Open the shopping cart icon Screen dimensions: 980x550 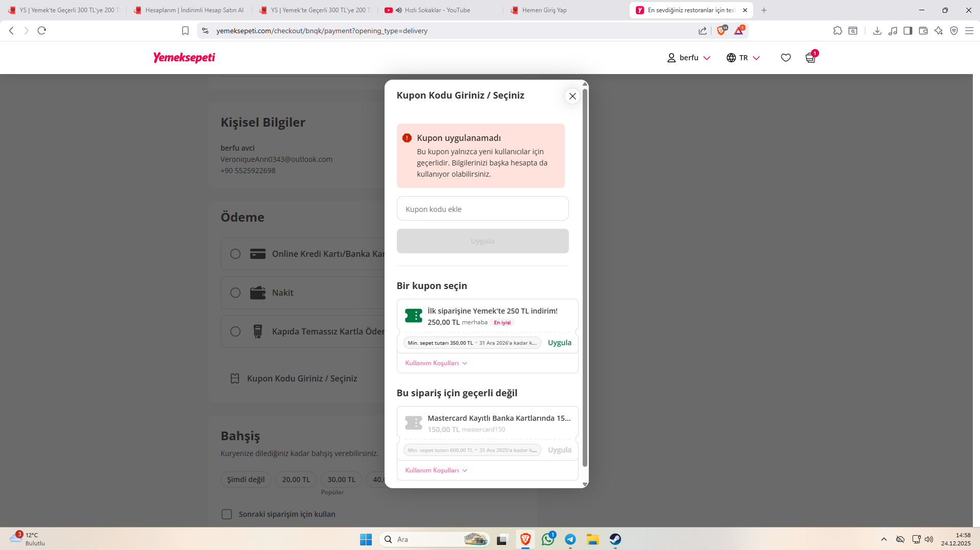[810, 57]
